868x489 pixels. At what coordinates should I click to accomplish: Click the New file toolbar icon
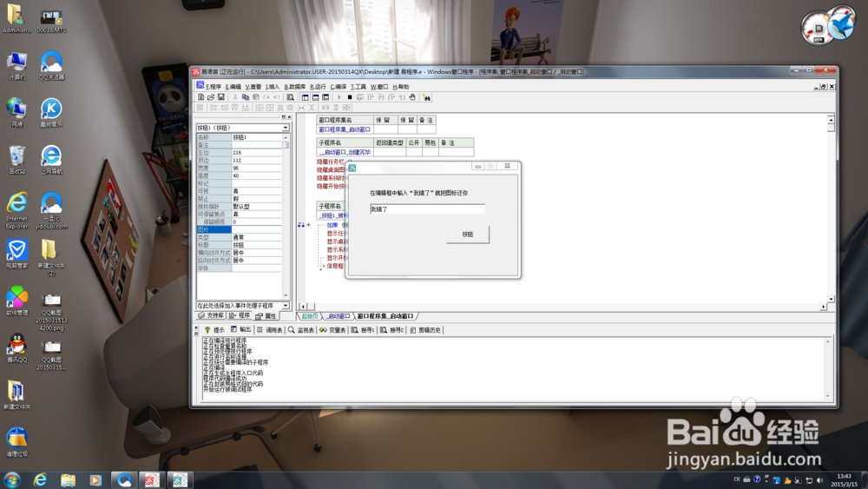pyautogui.click(x=201, y=97)
